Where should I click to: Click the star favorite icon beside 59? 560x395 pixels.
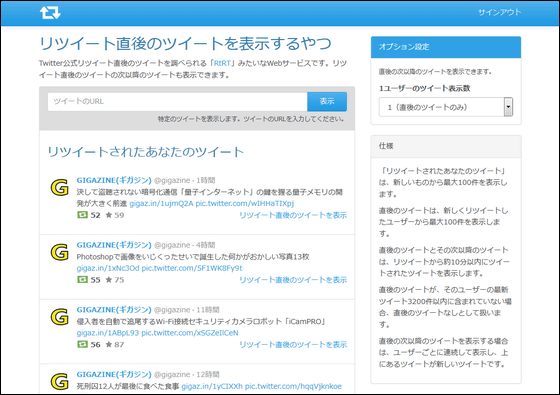109,215
